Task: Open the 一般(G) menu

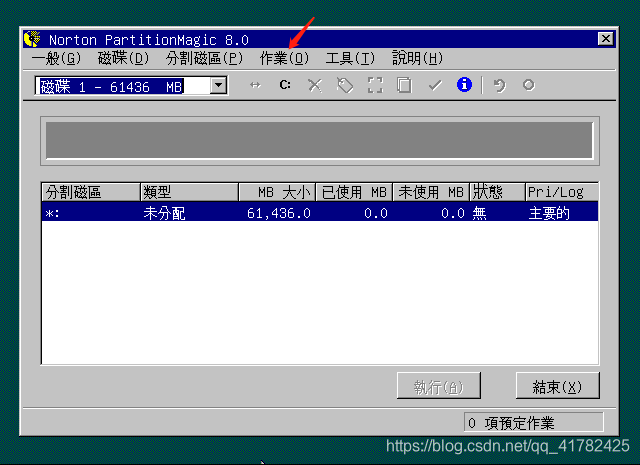Action: pos(56,58)
